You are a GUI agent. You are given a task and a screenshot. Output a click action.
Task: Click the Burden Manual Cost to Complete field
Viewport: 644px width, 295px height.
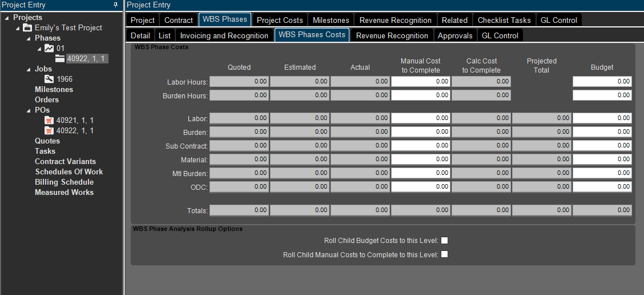[x=421, y=131]
